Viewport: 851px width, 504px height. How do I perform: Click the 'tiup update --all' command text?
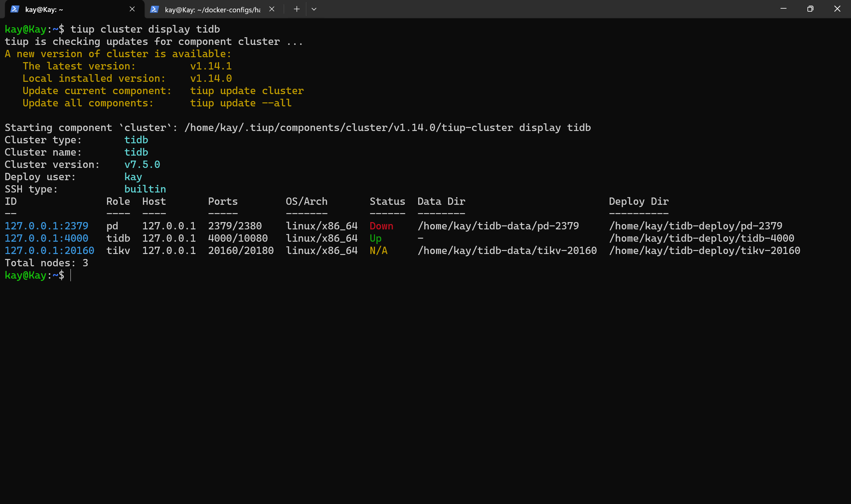tap(241, 103)
